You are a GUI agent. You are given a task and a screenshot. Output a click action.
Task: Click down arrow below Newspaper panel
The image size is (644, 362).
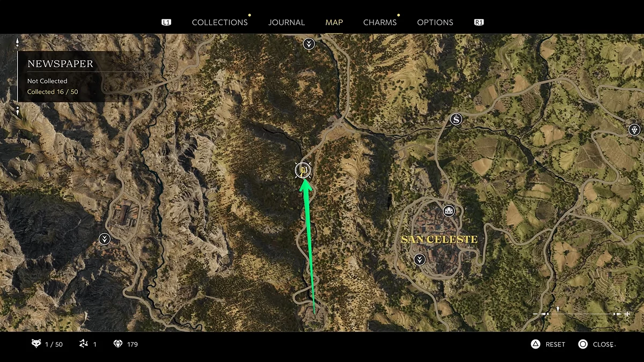tap(18, 111)
